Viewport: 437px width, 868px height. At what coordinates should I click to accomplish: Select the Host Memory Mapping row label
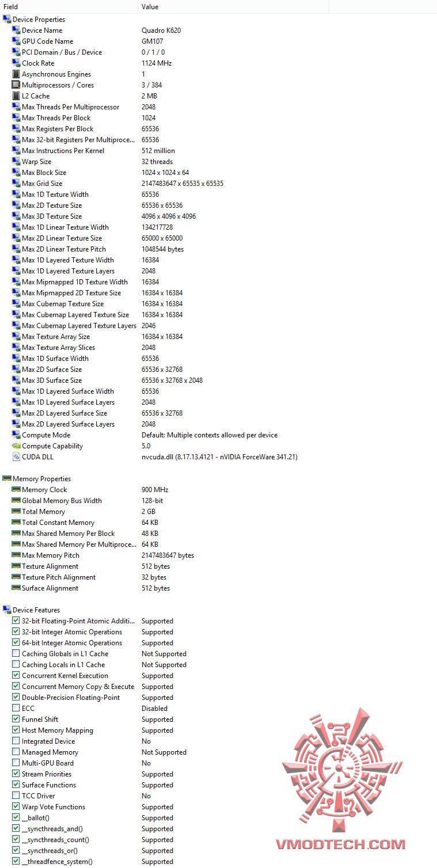57,730
